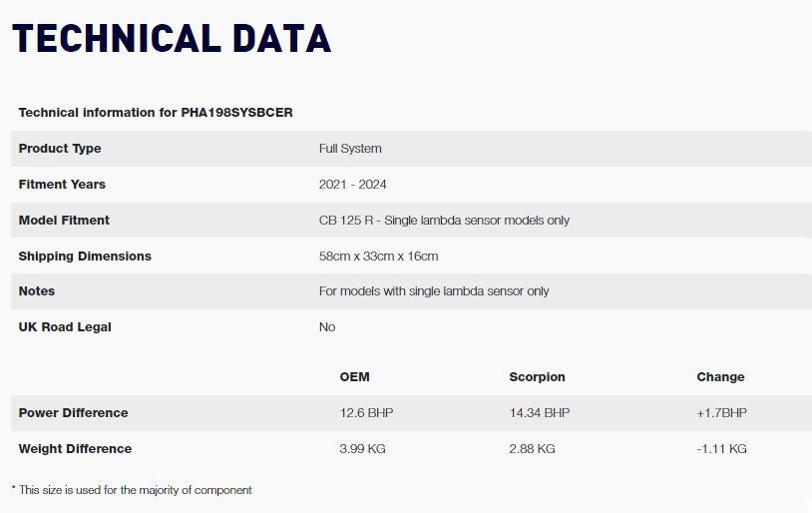Image resolution: width=812 pixels, height=513 pixels.
Task: Select the CB 125 R model fitment text
Action: [x=444, y=221]
